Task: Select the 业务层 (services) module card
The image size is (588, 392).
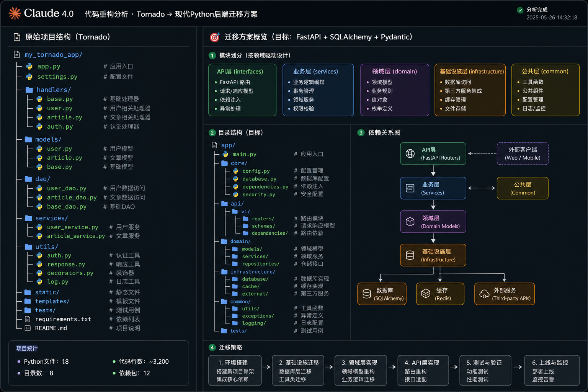Action: click(x=318, y=90)
